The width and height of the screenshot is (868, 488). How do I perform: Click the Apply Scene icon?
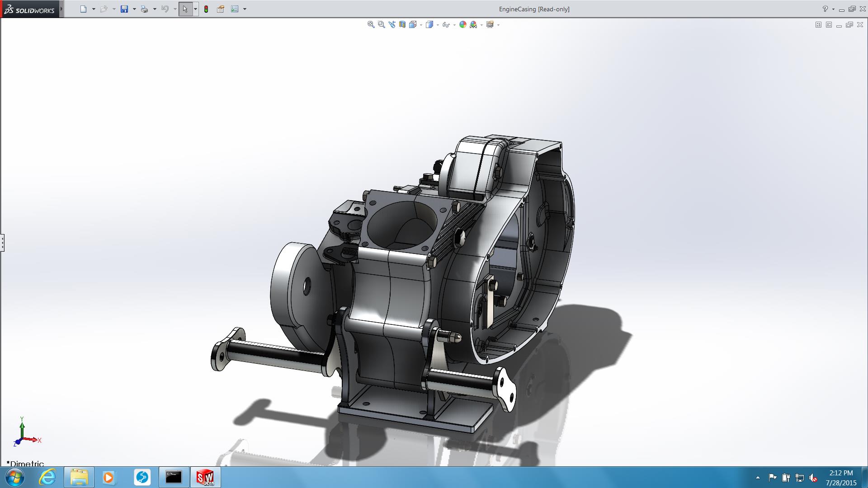473,24
